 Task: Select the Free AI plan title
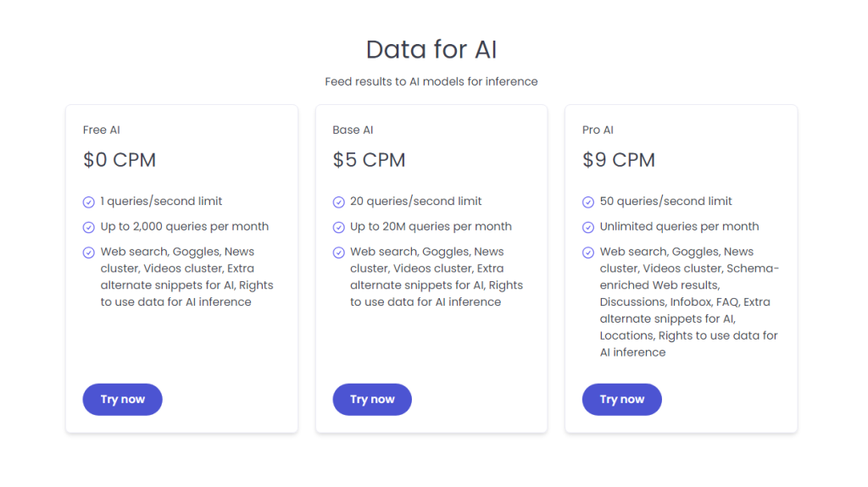pyautogui.click(x=102, y=130)
